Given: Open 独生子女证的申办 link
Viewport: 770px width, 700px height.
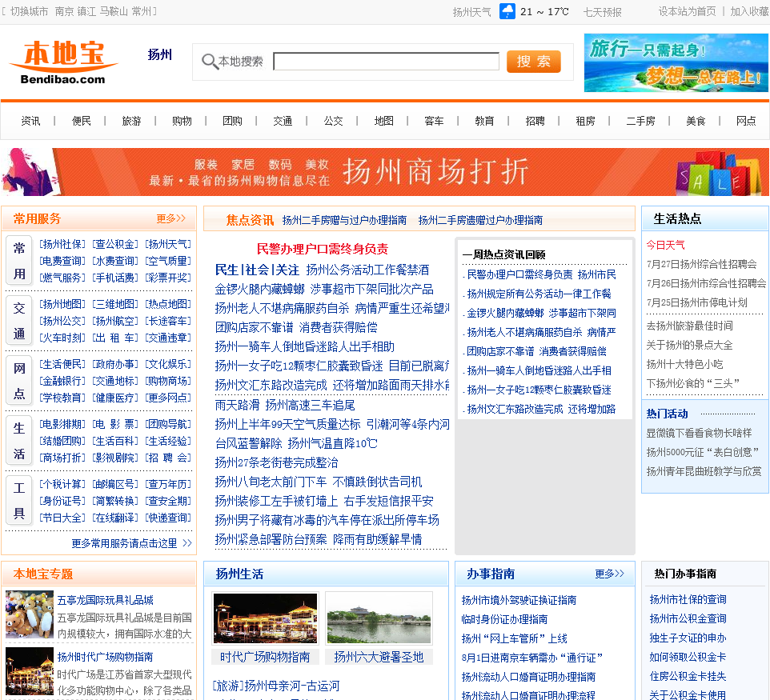Looking at the screenshot, I should (x=688, y=638).
